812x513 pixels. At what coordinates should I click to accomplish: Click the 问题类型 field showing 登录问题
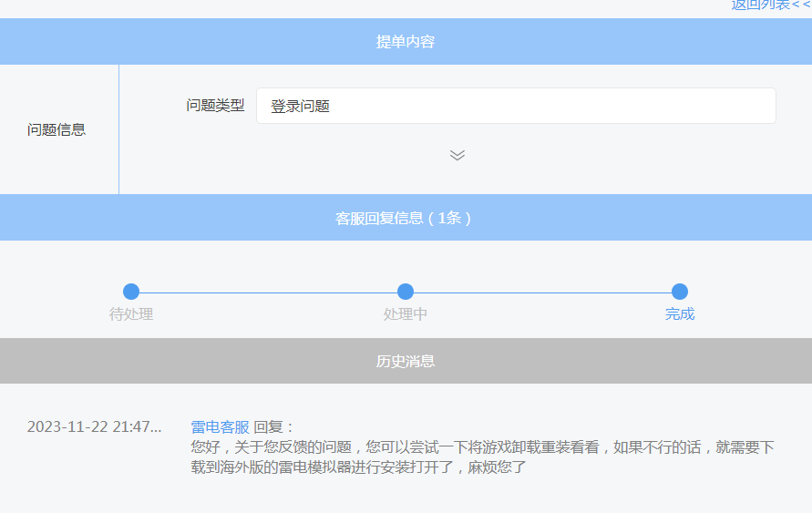pyautogui.click(x=516, y=106)
